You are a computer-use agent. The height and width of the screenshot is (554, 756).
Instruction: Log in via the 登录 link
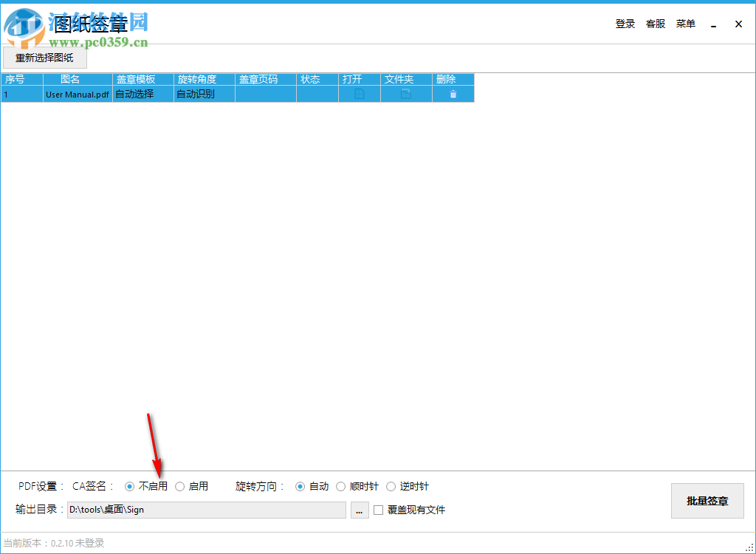(625, 23)
